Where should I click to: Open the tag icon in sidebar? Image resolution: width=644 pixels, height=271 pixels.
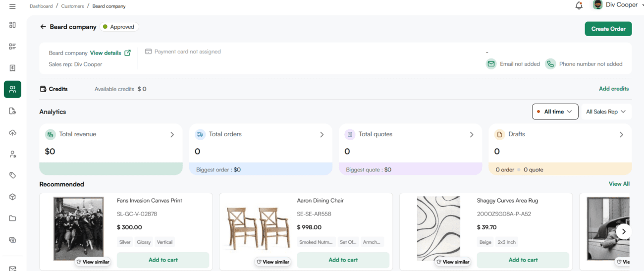click(x=12, y=175)
